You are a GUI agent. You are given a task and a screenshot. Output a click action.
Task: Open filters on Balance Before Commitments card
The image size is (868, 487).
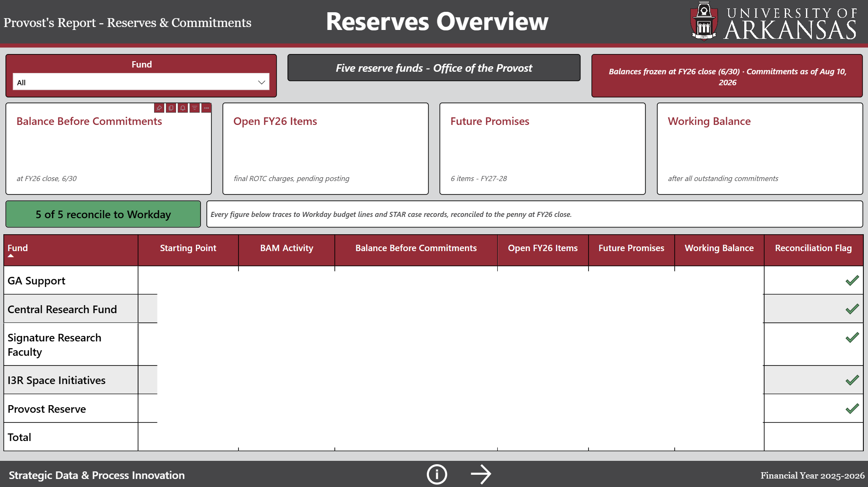click(x=194, y=108)
